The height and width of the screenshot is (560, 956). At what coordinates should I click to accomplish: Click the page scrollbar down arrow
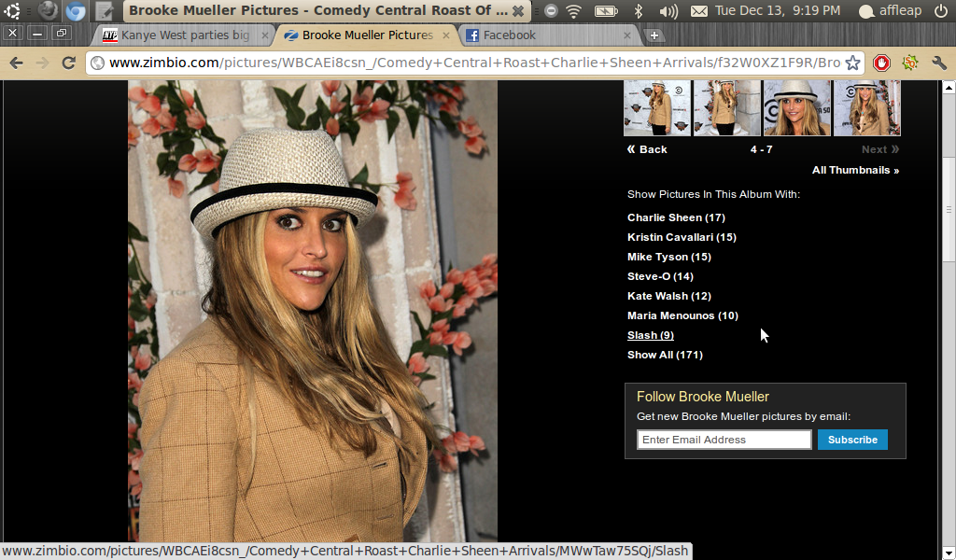click(949, 553)
